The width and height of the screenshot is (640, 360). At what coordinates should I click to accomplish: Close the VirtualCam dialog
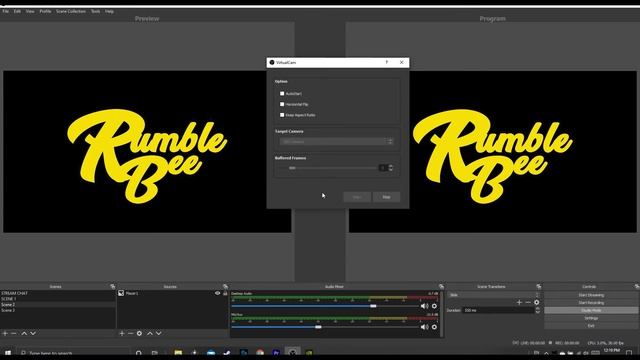pos(402,62)
